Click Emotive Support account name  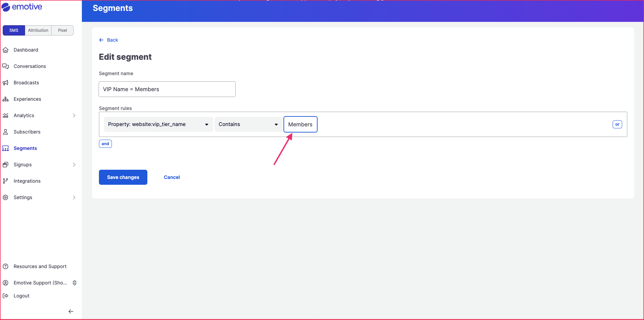pos(40,283)
